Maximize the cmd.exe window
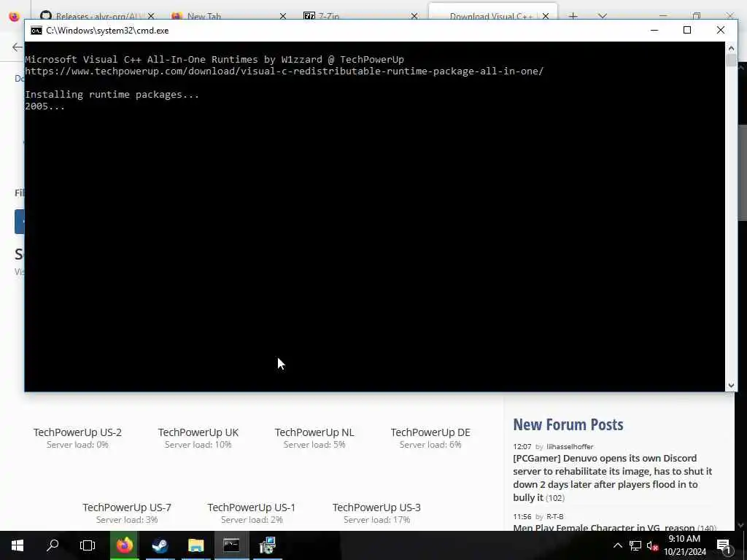Screen dimensions: 747x560 tap(687, 30)
